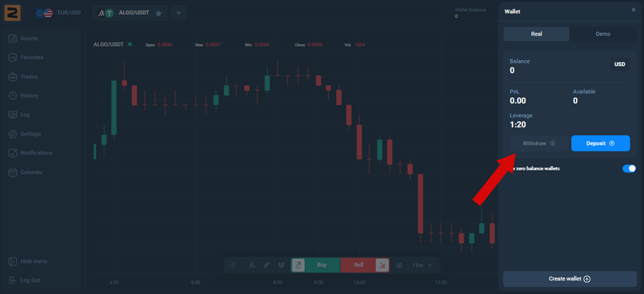Open the 15m timeframe dropdown
This screenshot has height=294, width=644.
[422, 265]
